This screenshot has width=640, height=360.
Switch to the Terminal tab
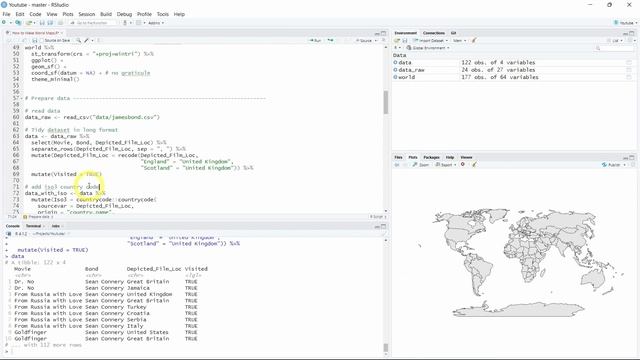pos(33,226)
